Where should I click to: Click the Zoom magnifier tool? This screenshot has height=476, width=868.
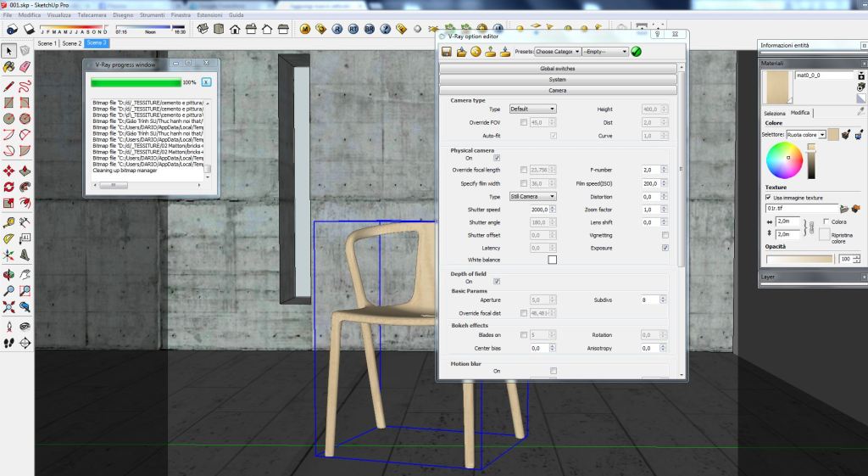coord(8,291)
